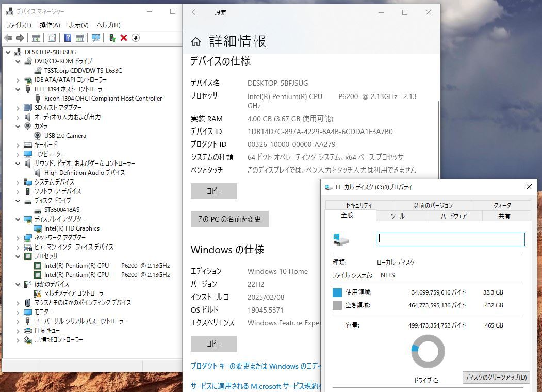Switch to the セキュリティ tab

pos(359,205)
